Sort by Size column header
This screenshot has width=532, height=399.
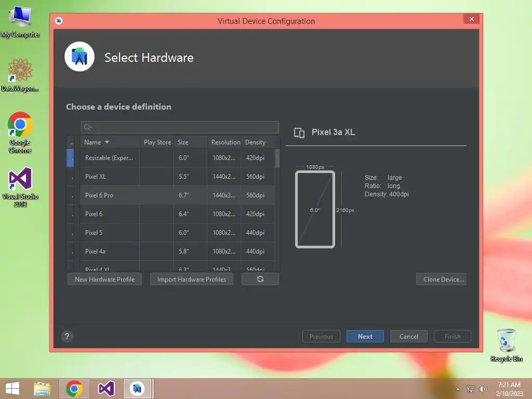click(x=190, y=142)
